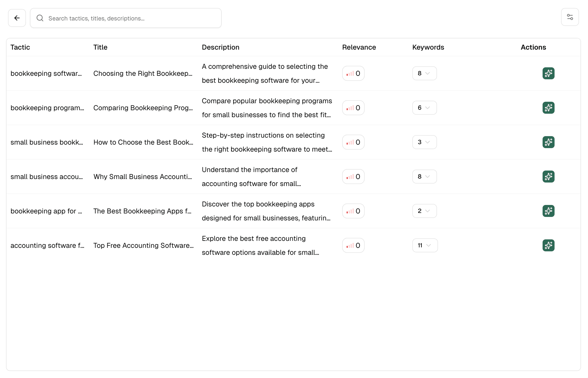Click the relevance bars indicator for Best Bookkeeping Apps row

353,211
